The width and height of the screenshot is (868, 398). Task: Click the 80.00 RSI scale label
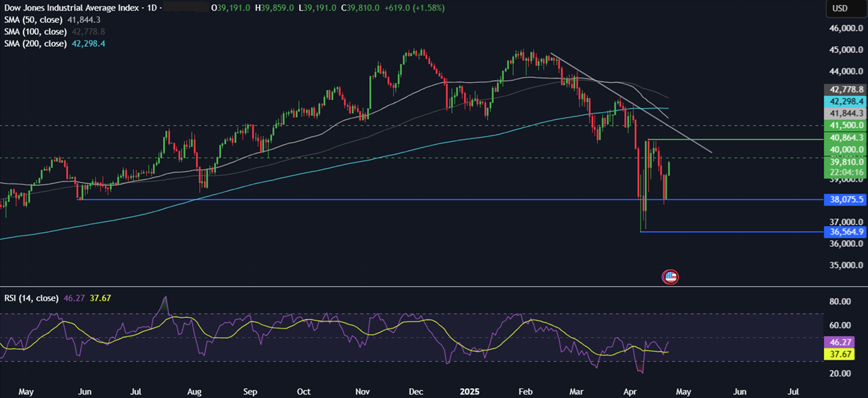point(838,302)
